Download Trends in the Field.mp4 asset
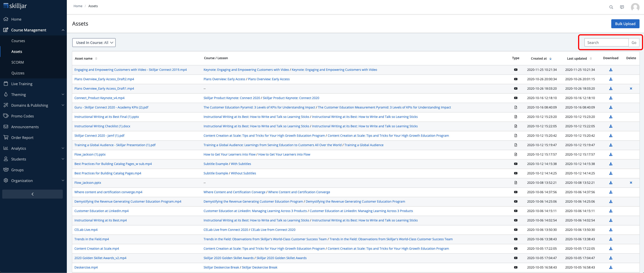This screenshot has width=644, height=273. point(611,239)
